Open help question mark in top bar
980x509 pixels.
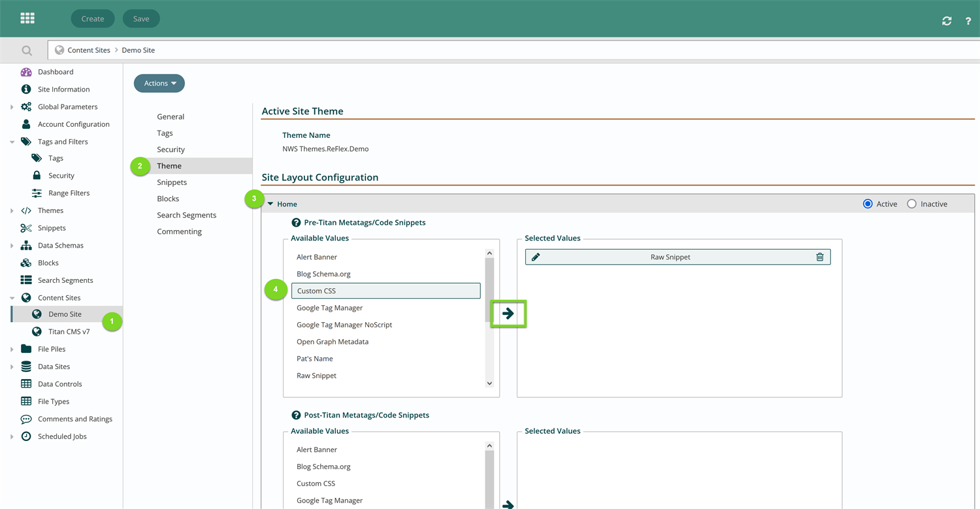[x=968, y=21]
